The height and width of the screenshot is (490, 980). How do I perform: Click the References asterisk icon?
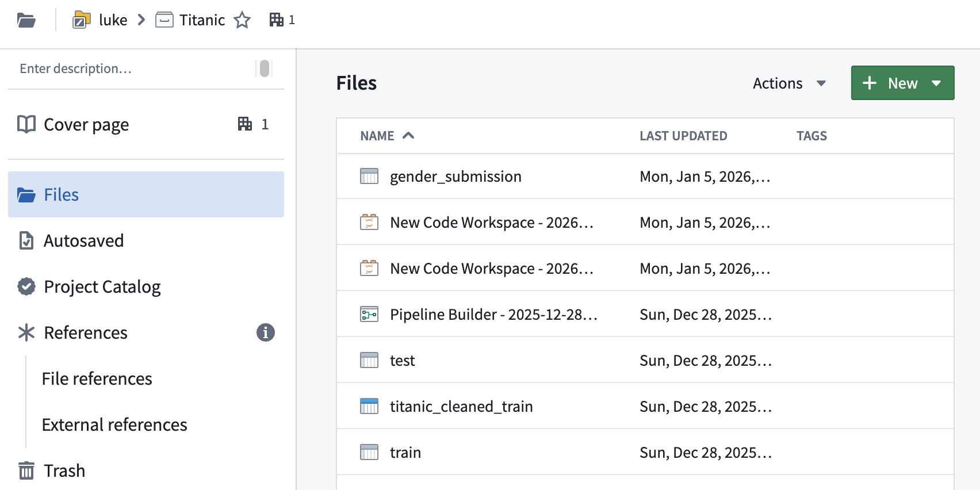pos(26,332)
